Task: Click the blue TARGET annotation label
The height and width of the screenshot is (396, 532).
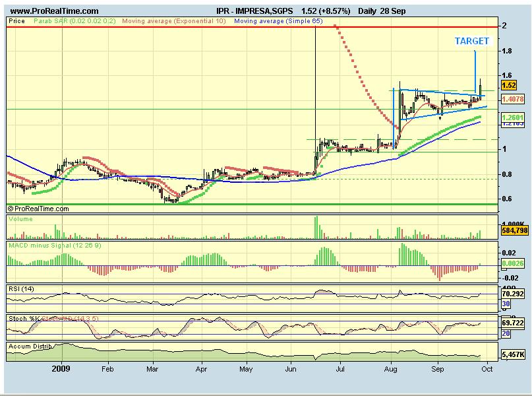Action: [x=472, y=41]
